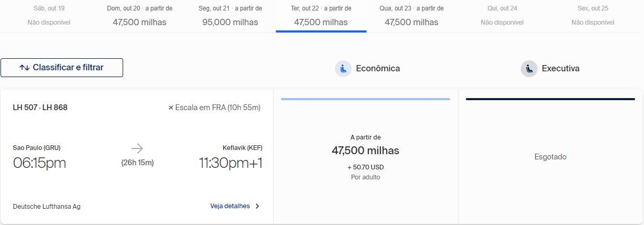Click the airplane icon beside Escala em FRA

pyautogui.click(x=170, y=108)
